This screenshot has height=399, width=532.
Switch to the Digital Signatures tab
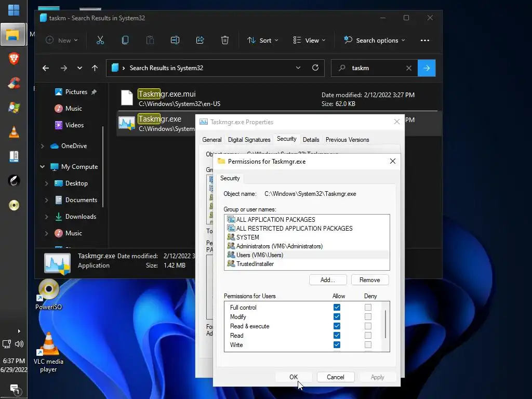(249, 140)
